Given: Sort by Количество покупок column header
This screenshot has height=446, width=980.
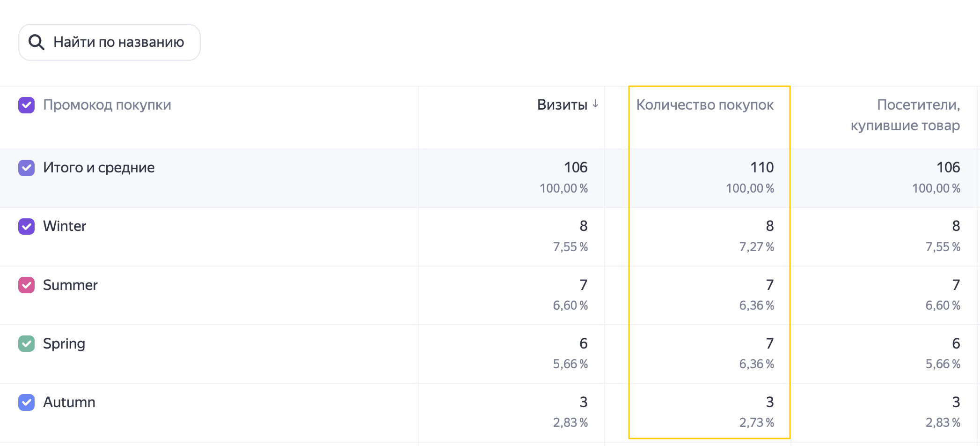Looking at the screenshot, I should 705,104.
